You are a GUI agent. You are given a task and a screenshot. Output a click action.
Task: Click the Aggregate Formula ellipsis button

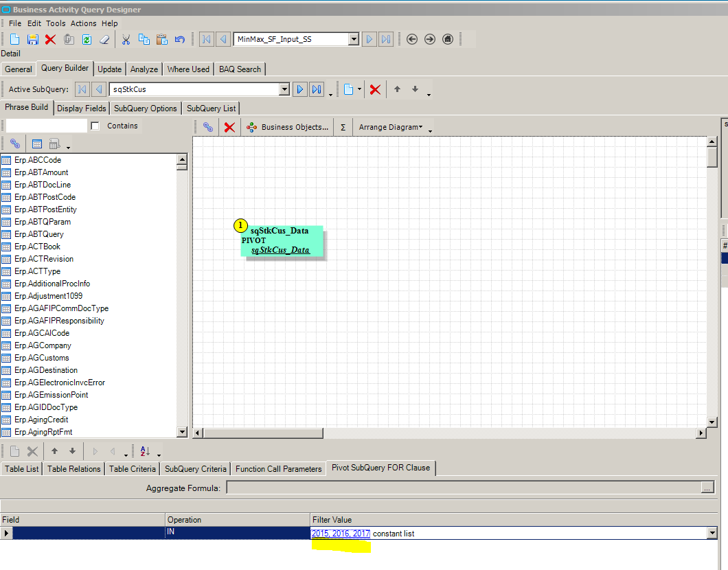click(x=707, y=488)
